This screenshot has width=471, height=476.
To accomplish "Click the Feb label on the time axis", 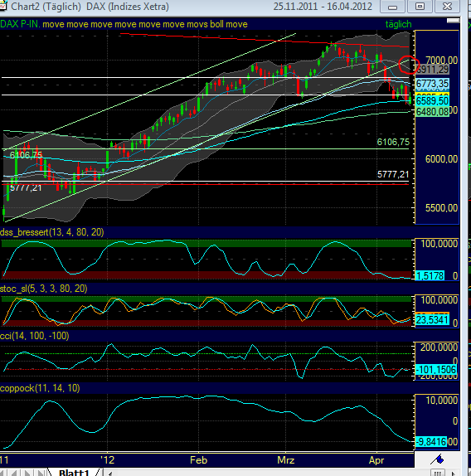I will click(198, 460).
